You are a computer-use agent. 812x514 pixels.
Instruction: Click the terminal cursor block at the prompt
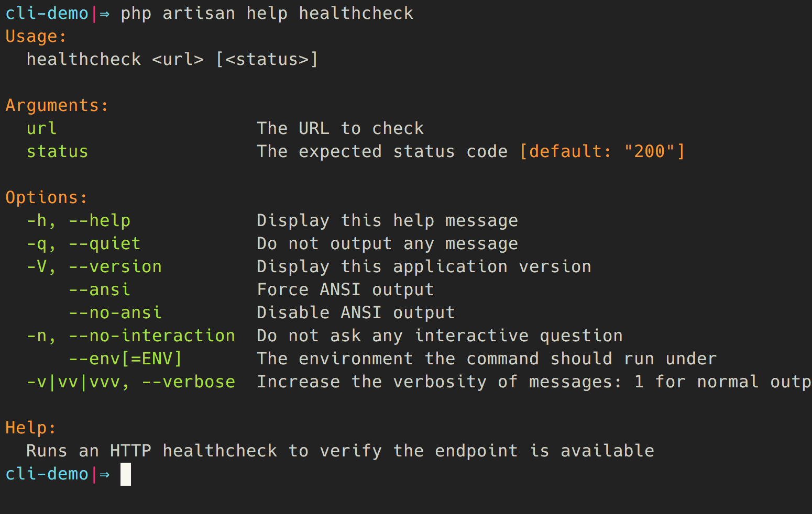pos(126,474)
